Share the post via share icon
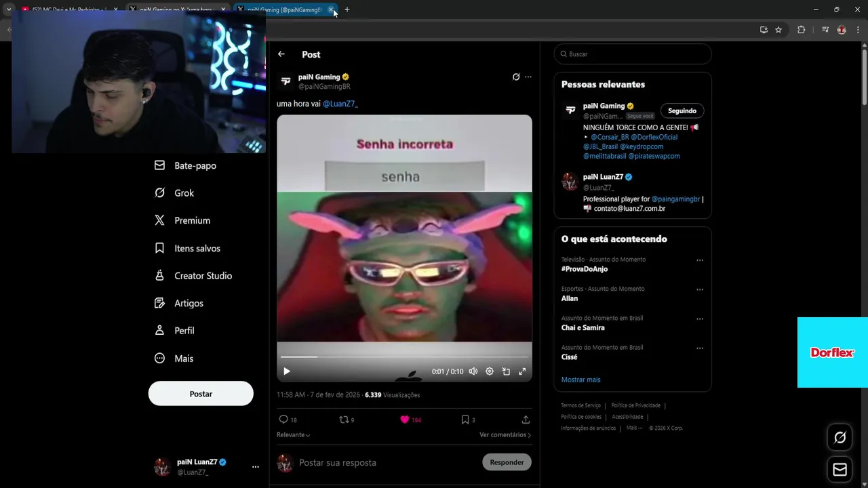 click(526, 420)
